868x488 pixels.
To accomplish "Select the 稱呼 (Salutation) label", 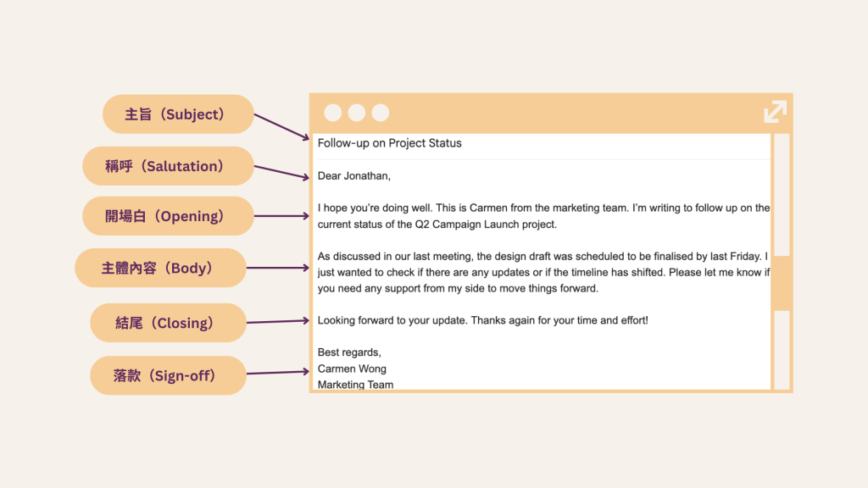I will tap(168, 166).
